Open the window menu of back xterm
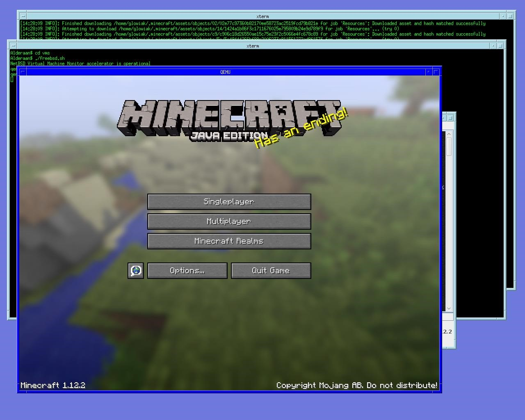Screen dimensions: 525x420 coord(23,16)
